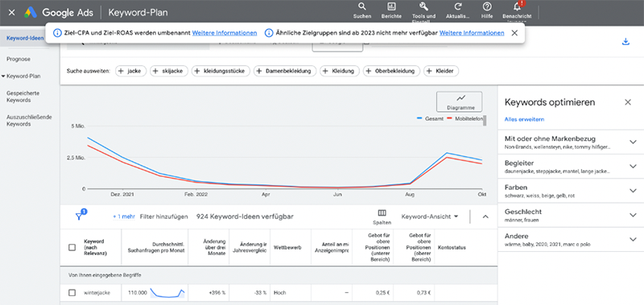Select Keyword-Ideen in the sidebar
Viewport: 644px width, 305px height.
(25, 38)
